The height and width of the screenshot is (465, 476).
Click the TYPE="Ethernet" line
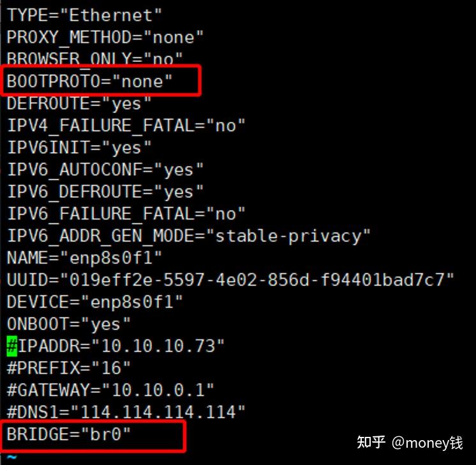(84, 15)
